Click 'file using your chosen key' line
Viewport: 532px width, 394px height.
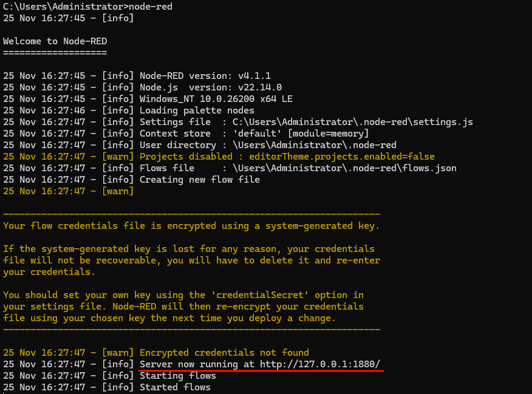(169, 318)
